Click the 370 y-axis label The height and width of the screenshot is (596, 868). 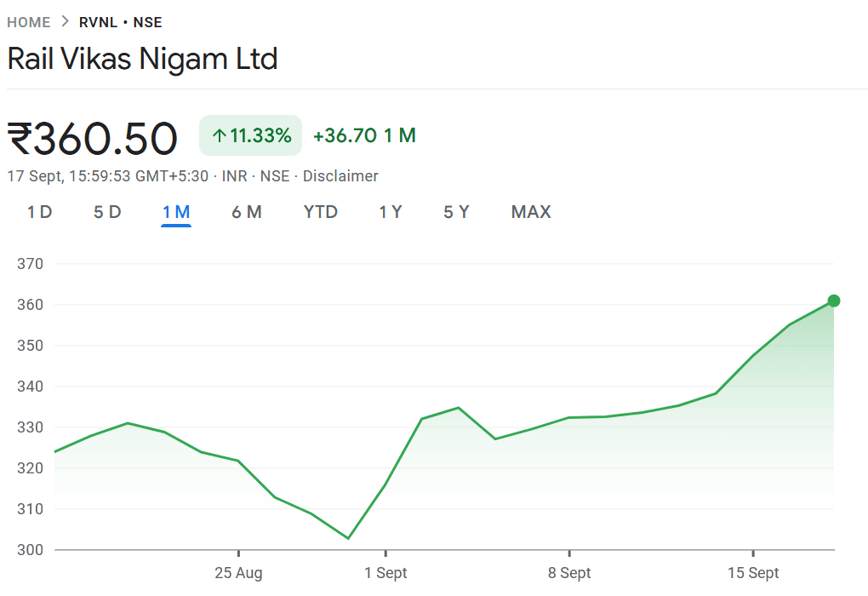(30, 264)
